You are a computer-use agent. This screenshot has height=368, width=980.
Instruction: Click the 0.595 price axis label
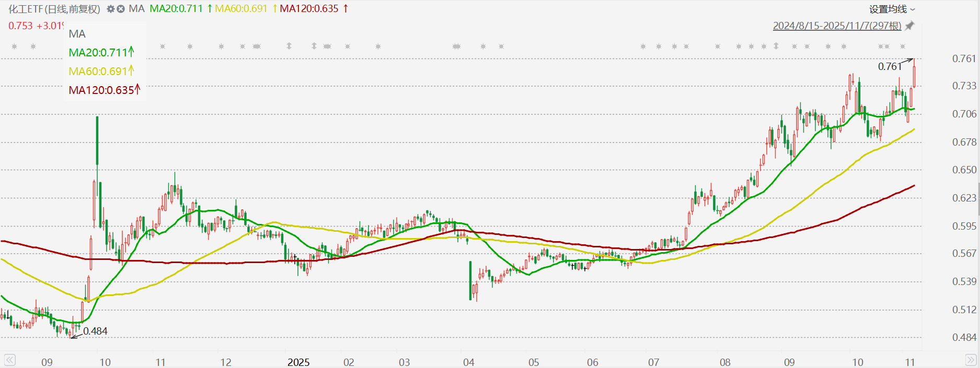(x=964, y=226)
